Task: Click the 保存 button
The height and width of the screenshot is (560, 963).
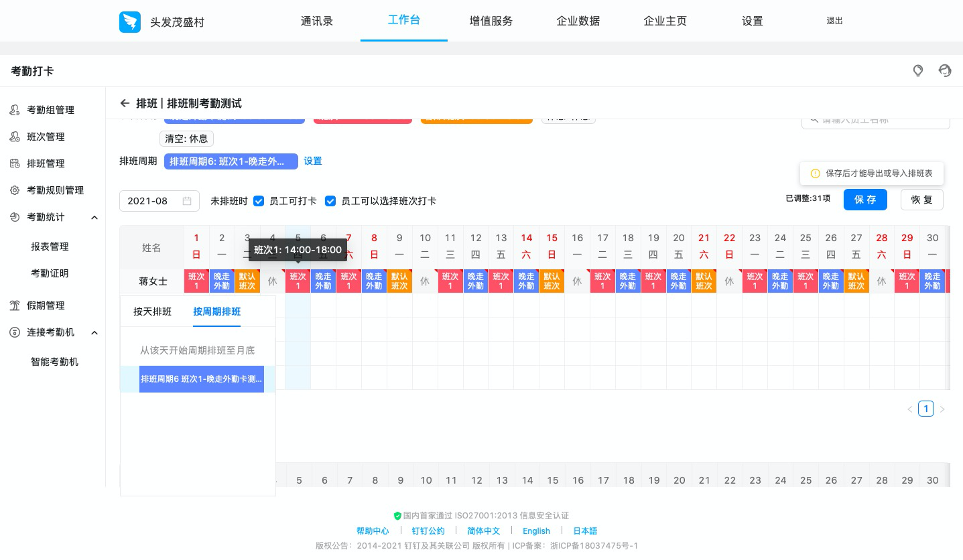Action: [865, 200]
